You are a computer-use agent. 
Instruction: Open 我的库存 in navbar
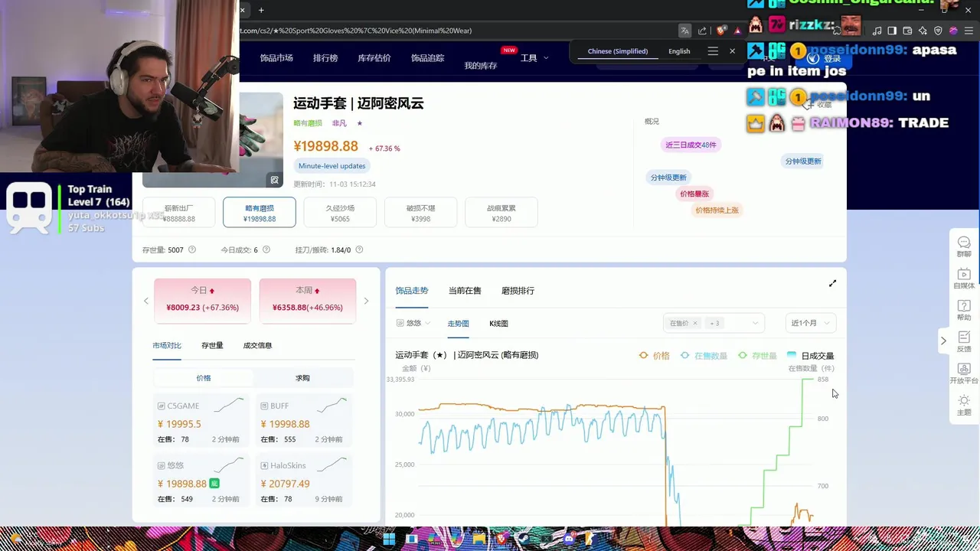481,66
